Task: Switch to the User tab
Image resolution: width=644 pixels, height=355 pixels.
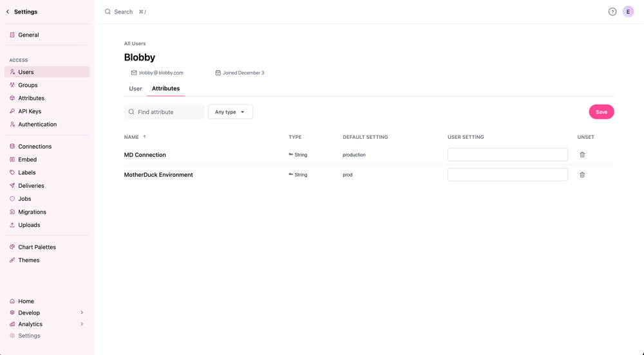Action: click(135, 89)
